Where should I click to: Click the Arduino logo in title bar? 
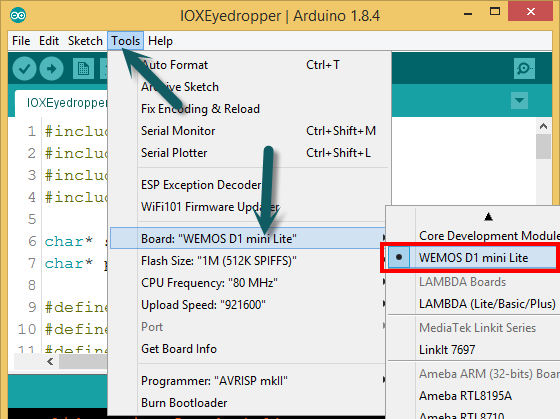[18, 15]
